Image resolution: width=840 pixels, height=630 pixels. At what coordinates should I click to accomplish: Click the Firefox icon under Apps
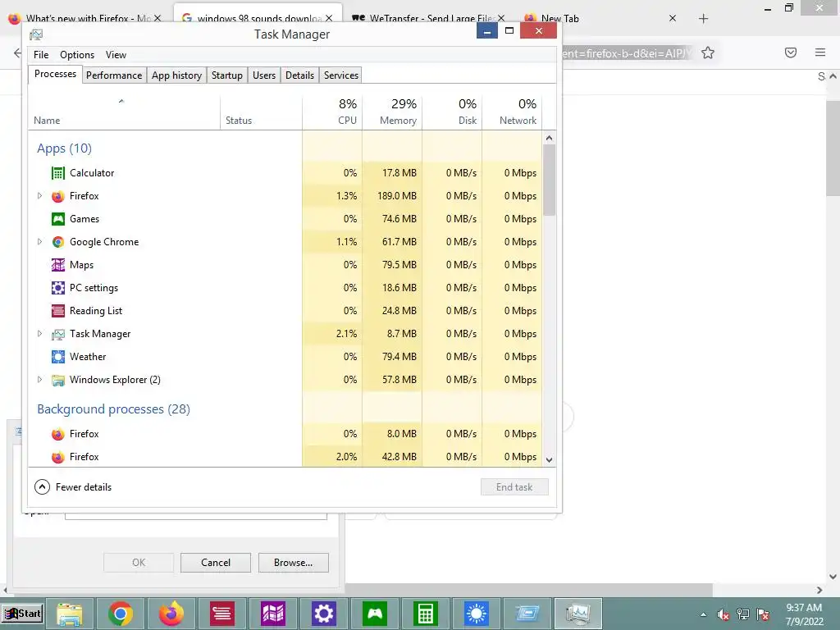pos(58,196)
